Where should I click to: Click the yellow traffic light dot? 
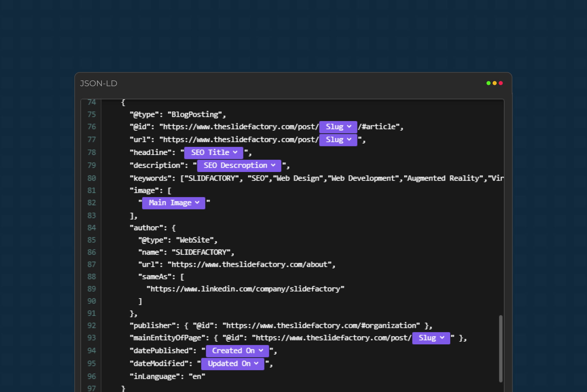tap(494, 83)
